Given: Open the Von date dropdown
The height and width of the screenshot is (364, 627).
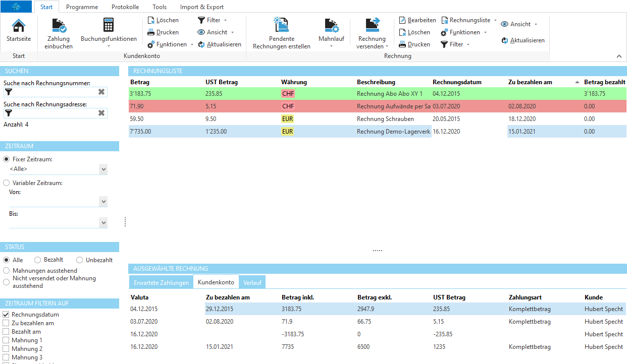Looking at the screenshot, I should 103,202.
